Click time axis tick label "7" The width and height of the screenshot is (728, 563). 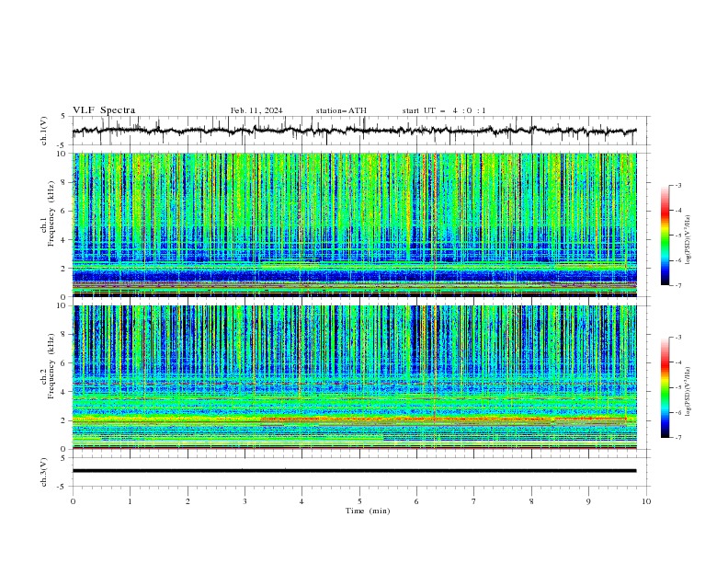[474, 501]
